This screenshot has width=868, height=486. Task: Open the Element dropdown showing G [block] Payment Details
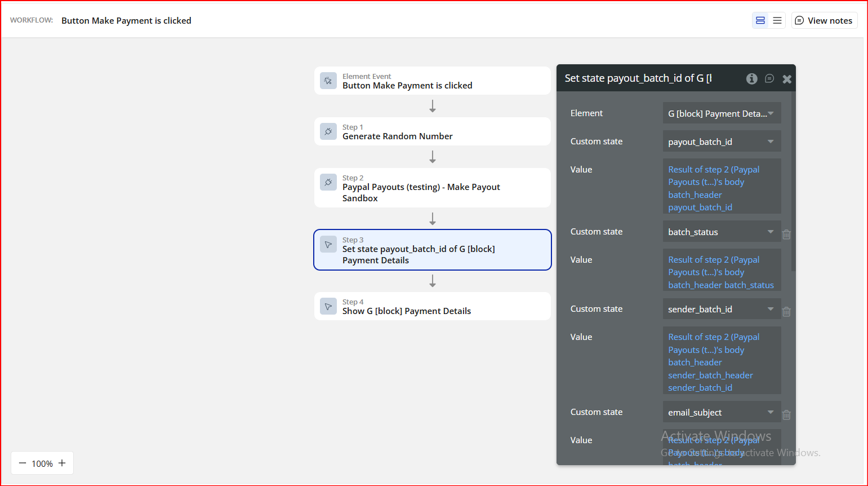click(x=722, y=113)
